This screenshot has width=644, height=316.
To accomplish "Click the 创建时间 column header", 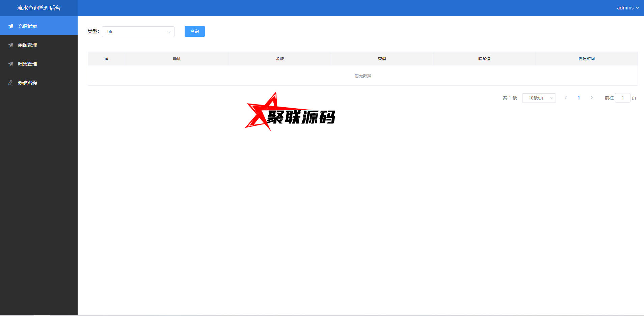I will coord(587,58).
